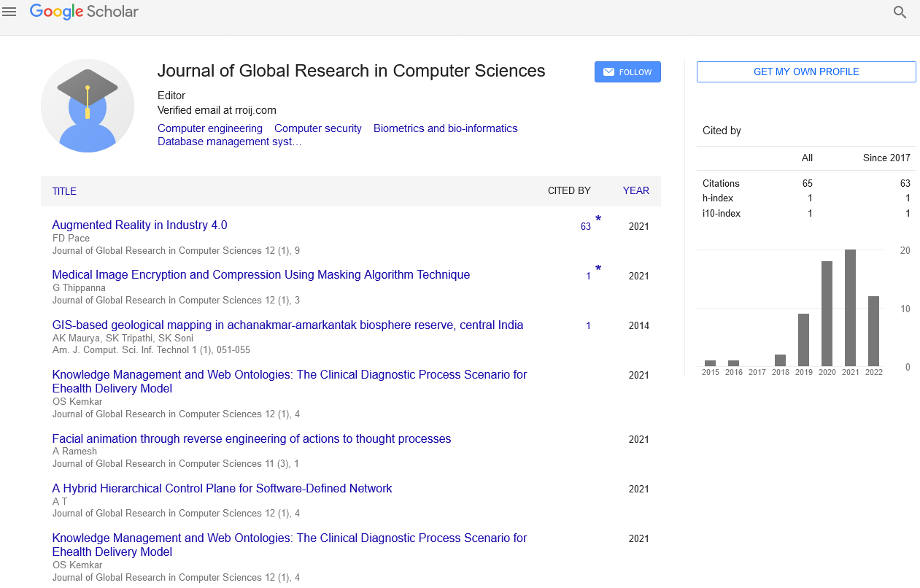Click the journal line ending '12 (1), 9'
Screen dimensions: 920x588
pos(176,250)
